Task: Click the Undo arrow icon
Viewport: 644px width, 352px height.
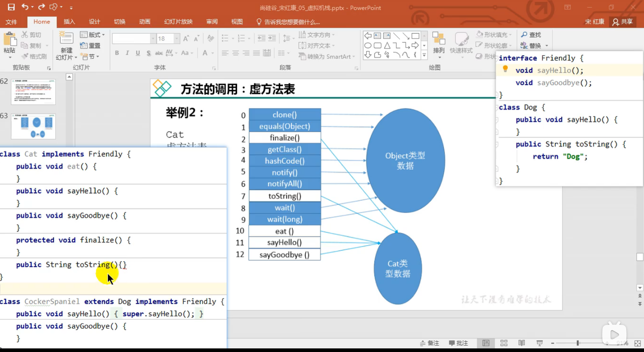Action: [x=25, y=7]
